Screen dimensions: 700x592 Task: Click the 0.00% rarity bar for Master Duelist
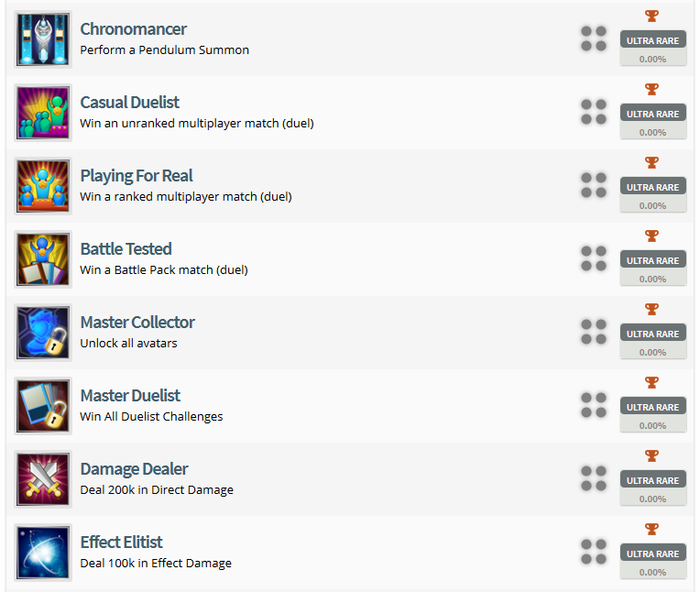click(x=652, y=425)
